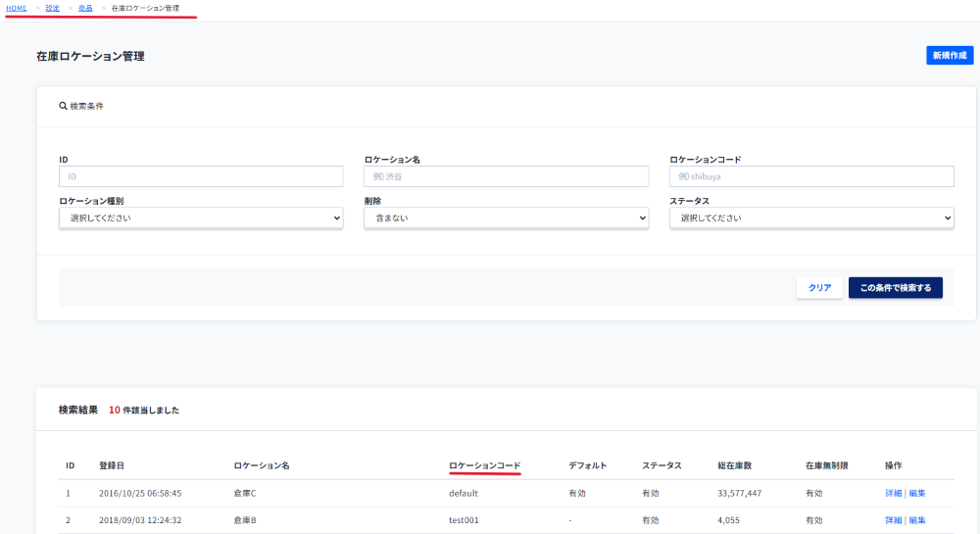This screenshot has width=980, height=534.
Task: Open the 商品 breadcrumb link
Action: tap(85, 8)
